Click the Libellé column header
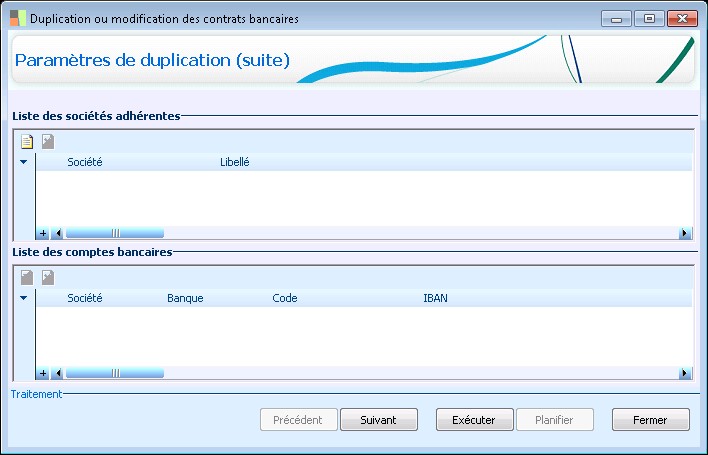 [235, 162]
